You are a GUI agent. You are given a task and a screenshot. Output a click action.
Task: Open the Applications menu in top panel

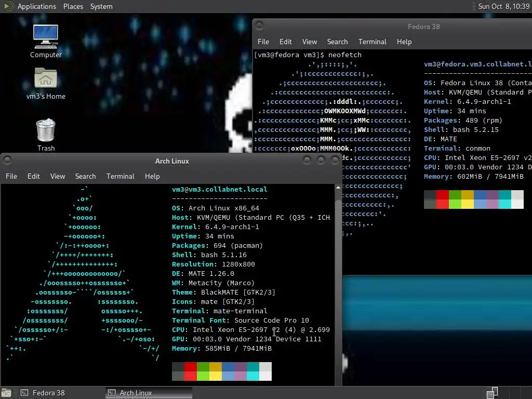37,6
